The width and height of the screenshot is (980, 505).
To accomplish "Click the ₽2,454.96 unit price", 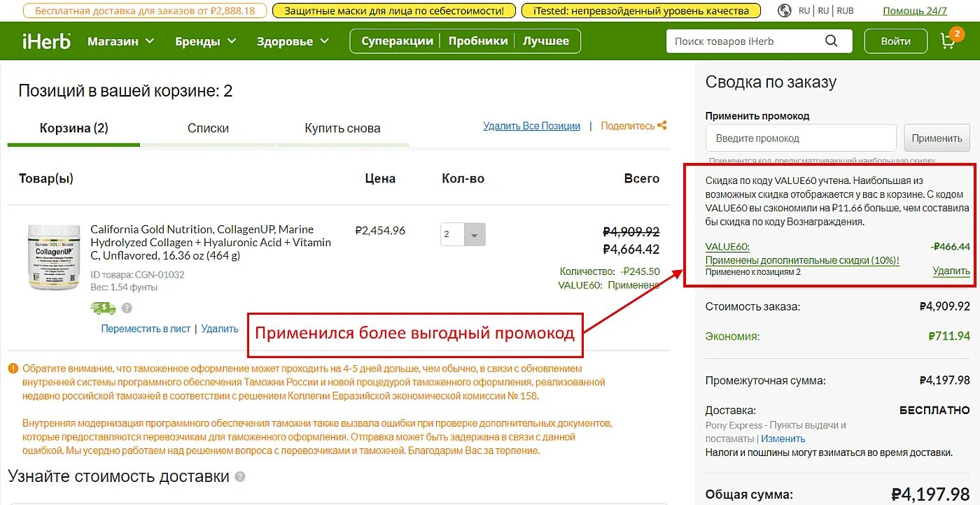I will tap(380, 230).
